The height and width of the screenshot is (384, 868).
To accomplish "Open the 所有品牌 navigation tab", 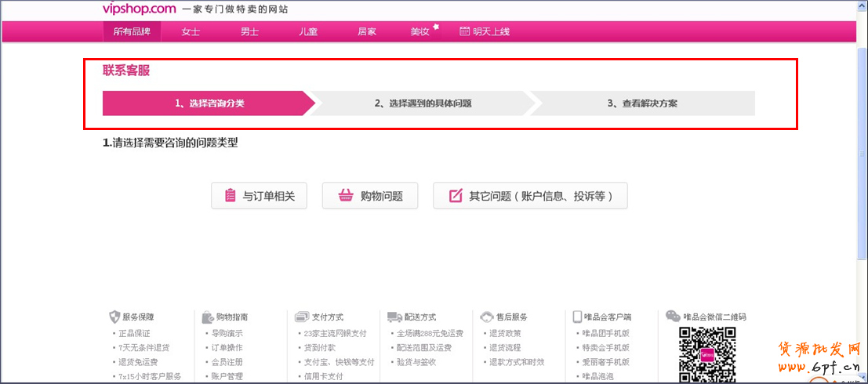I will pos(132,31).
